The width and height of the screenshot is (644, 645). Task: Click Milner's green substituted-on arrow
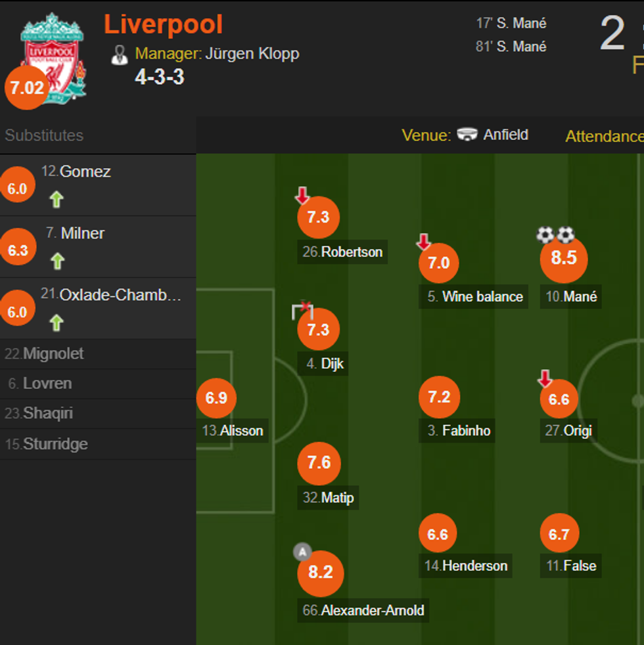[x=58, y=261]
